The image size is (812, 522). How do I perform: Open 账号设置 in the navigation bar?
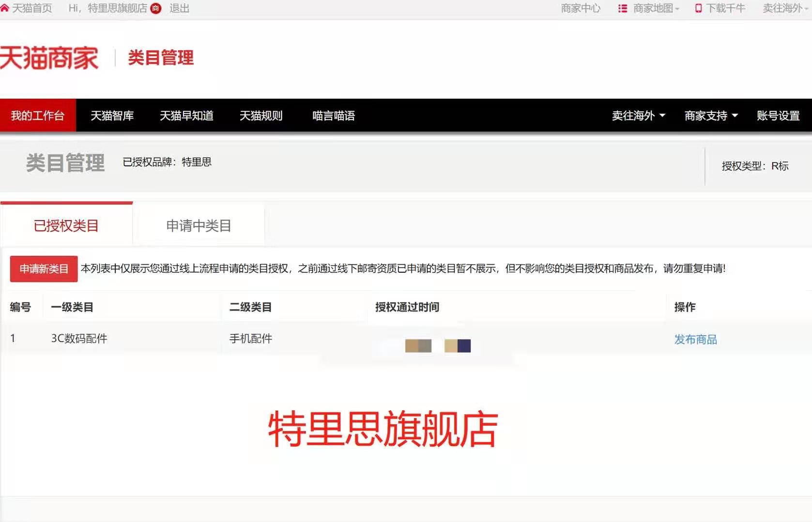pos(778,116)
